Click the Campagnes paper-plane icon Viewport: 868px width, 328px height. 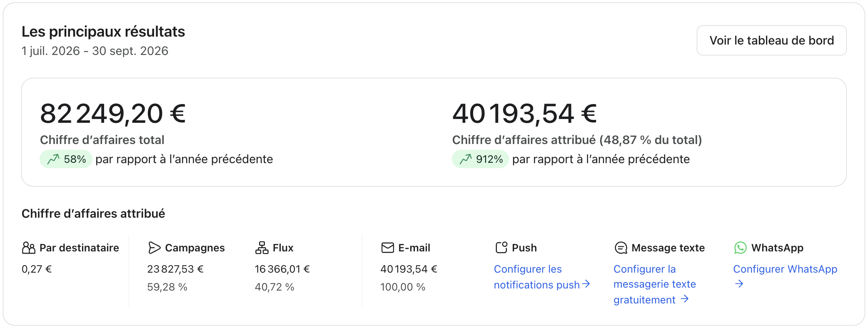[154, 248]
